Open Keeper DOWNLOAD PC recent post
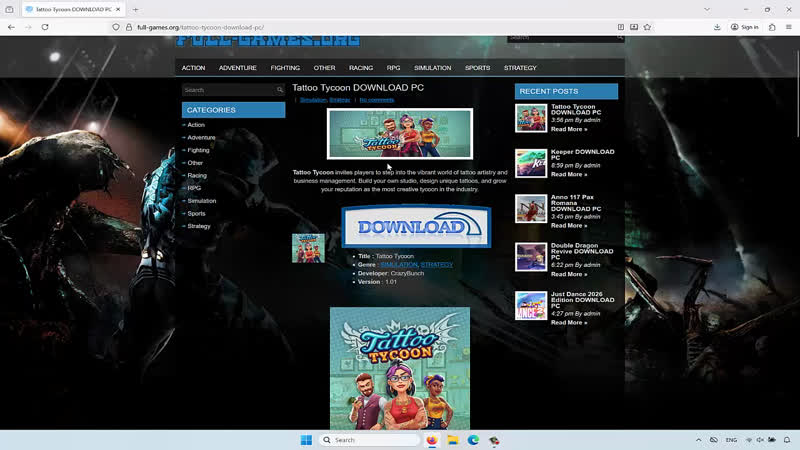The height and width of the screenshot is (450, 800). (x=582, y=155)
